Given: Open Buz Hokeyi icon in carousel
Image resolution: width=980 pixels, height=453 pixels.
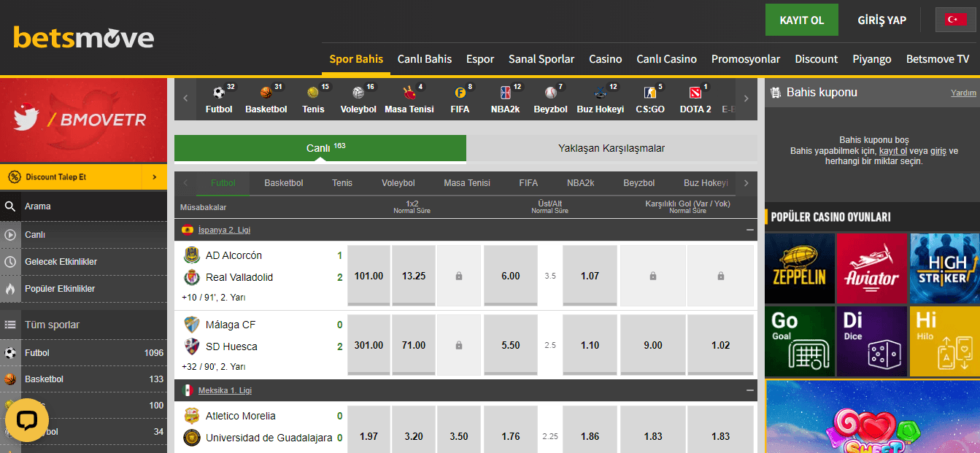Looking at the screenshot, I should tap(600, 99).
